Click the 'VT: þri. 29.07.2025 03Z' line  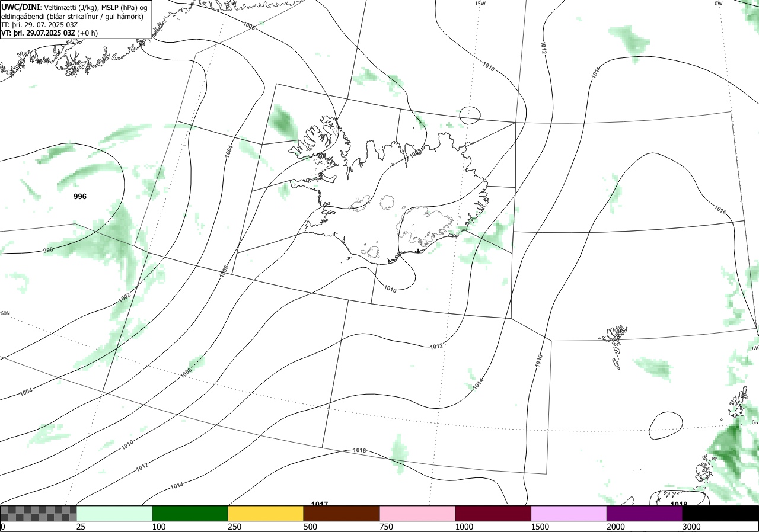(x=39, y=33)
